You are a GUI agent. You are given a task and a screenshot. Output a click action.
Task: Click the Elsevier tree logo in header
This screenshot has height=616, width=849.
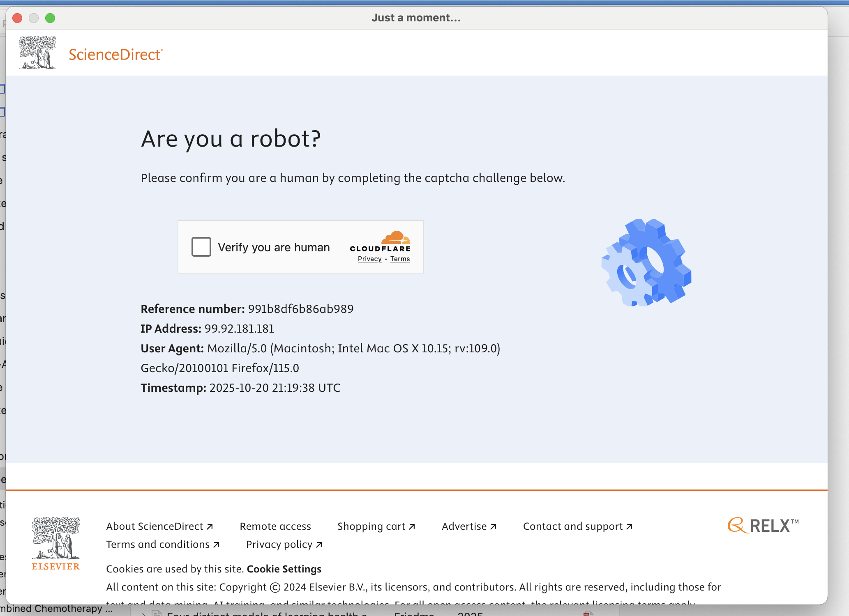click(37, 53)
